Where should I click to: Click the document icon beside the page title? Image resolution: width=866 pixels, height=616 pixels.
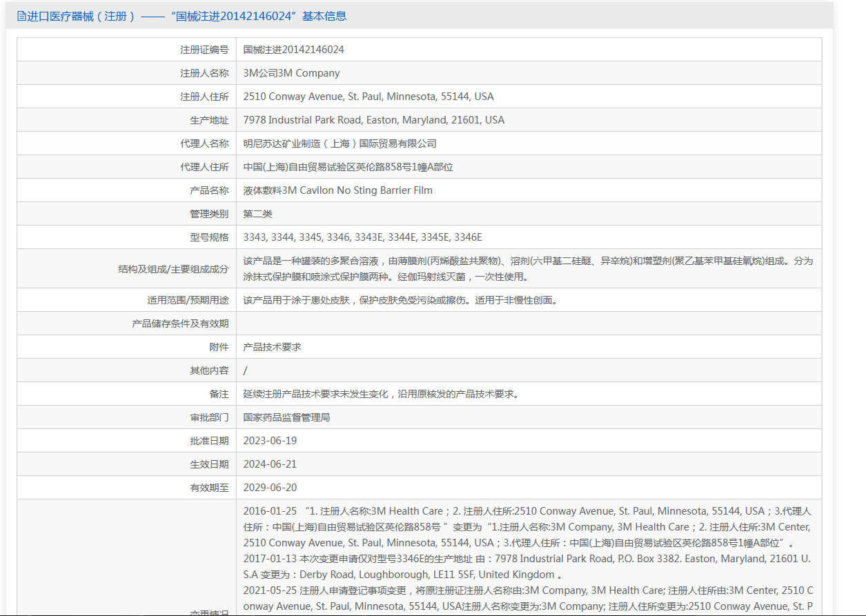[x=21, y=16]
